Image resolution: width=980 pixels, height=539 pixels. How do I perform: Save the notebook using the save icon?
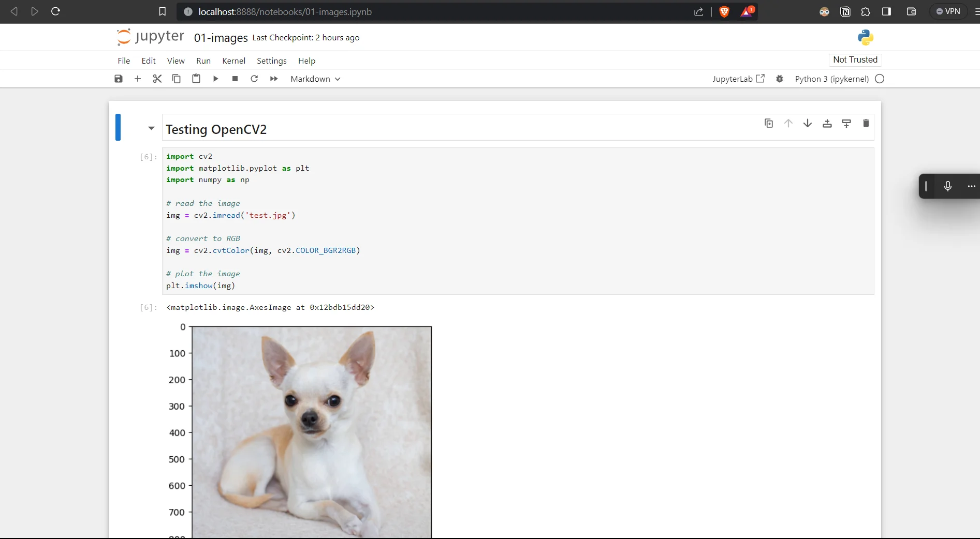click(118, 79)
